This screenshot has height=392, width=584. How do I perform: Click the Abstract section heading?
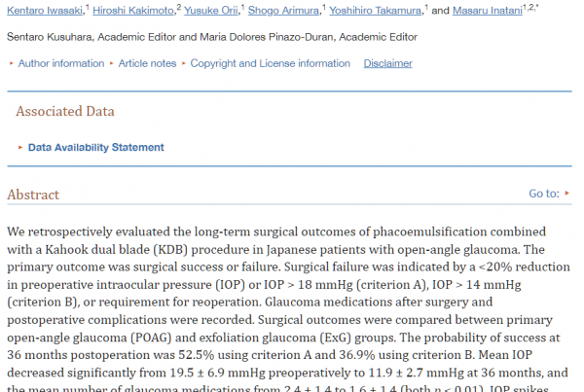33,195
